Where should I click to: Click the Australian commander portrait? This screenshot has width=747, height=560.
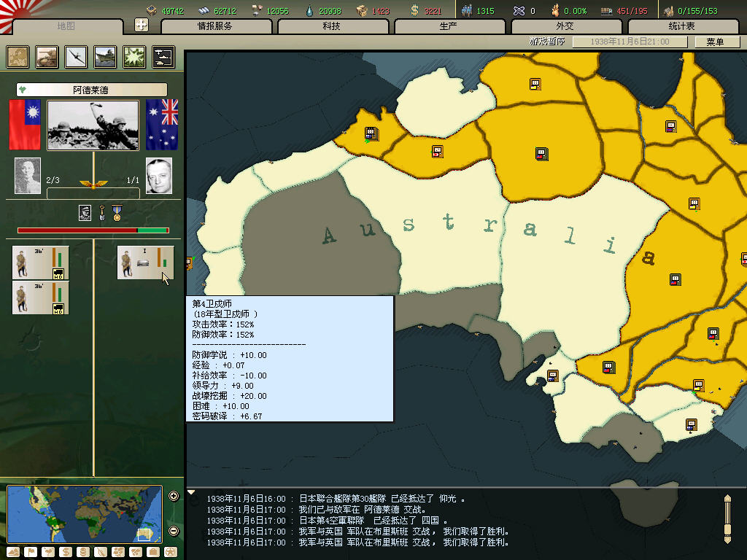coord(159,176)
